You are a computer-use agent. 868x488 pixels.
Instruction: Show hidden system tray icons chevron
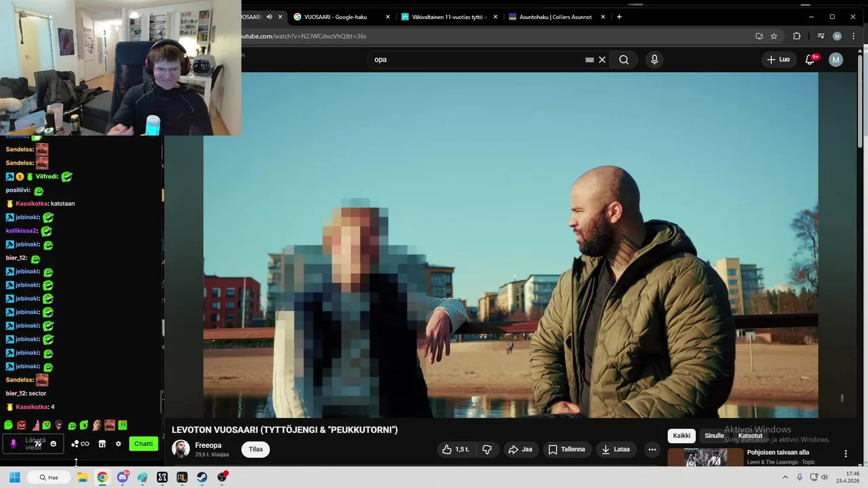coord(785,477)
